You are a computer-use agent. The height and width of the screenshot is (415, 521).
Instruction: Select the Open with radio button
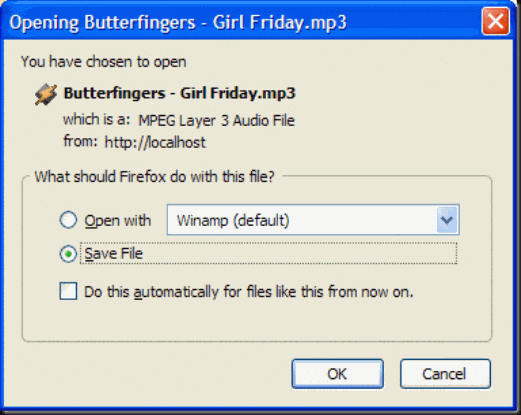click(68, 220)
